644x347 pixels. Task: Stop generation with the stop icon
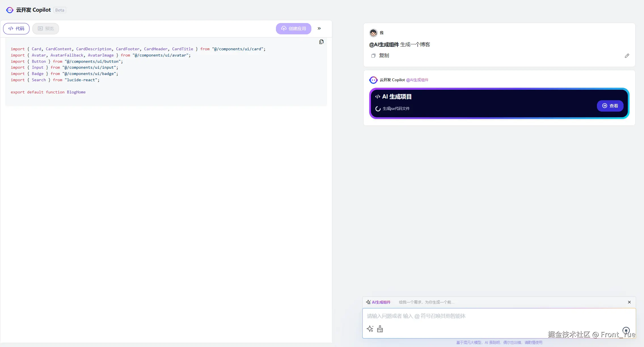(626, 330)
